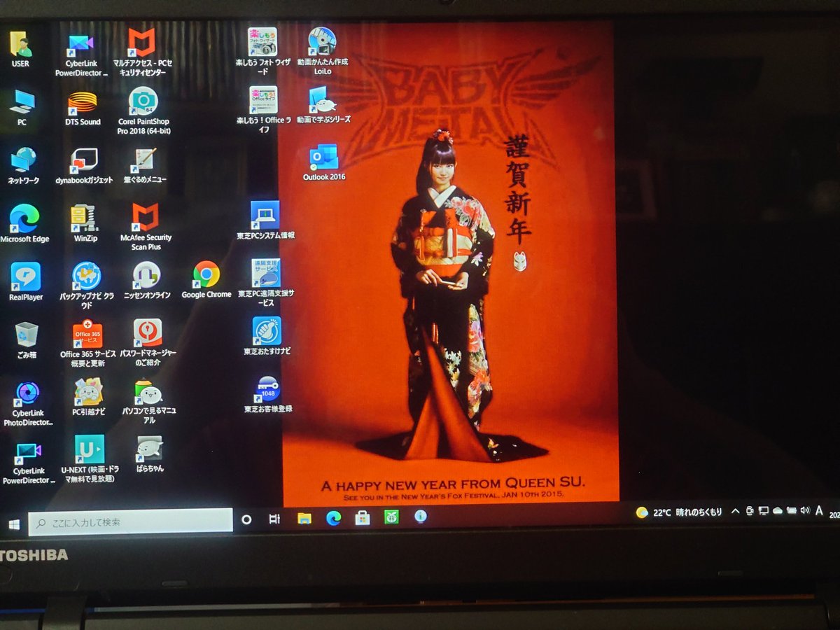Open the Office 365 サービス shortcut

(x=87, y=344)
